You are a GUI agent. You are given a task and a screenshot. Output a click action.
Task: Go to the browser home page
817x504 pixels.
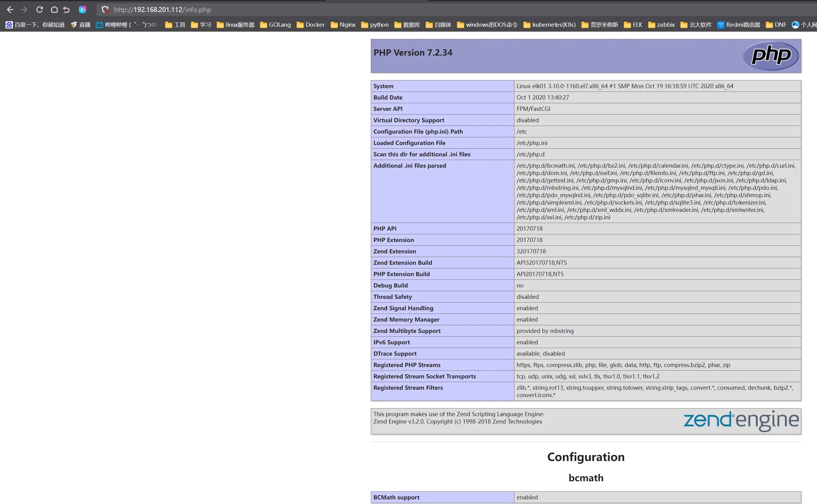[x=54, y=10]
